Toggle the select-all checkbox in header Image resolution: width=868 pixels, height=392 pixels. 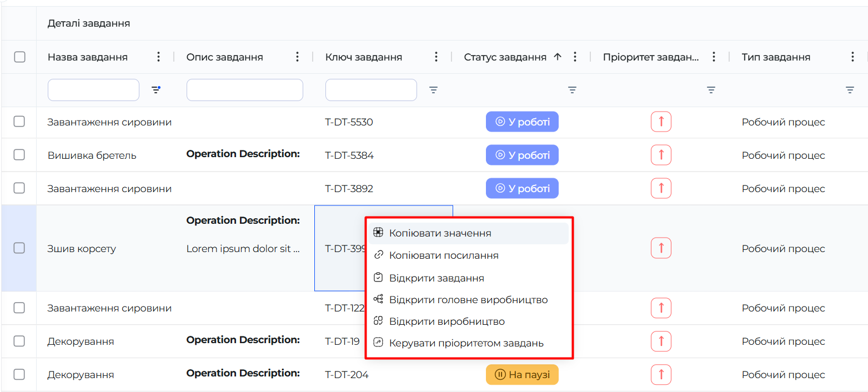point(19,57)
